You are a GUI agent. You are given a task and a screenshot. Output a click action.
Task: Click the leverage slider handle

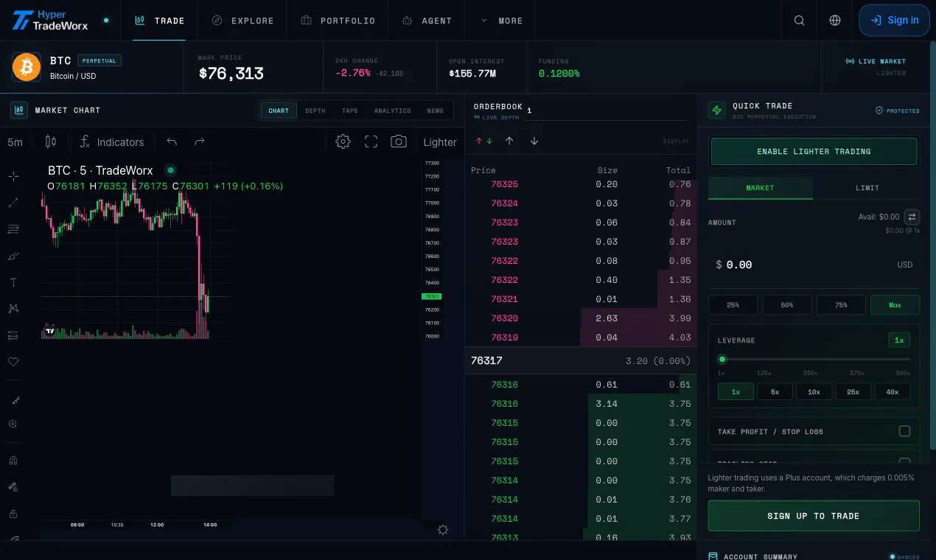coord(722,360)
